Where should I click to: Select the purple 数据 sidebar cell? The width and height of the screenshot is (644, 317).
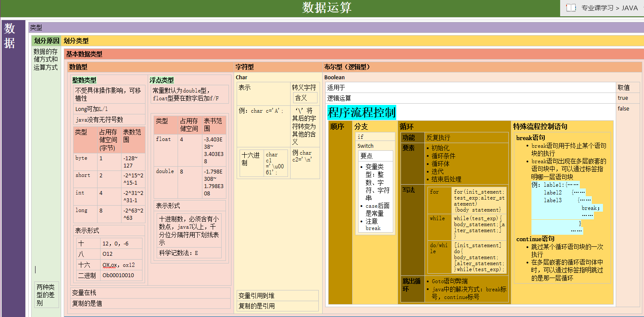(x=13, y=169)
